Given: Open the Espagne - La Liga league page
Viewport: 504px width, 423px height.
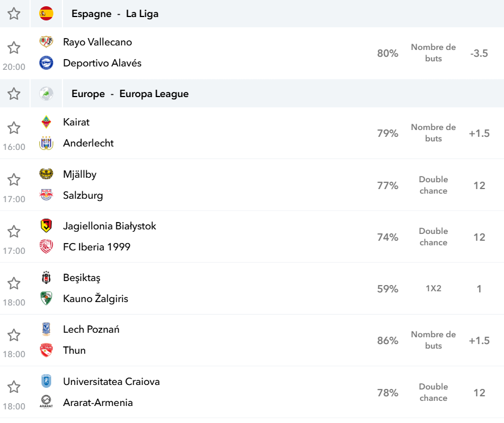Looking at the screenshot, I should click(x=115, y=14).
